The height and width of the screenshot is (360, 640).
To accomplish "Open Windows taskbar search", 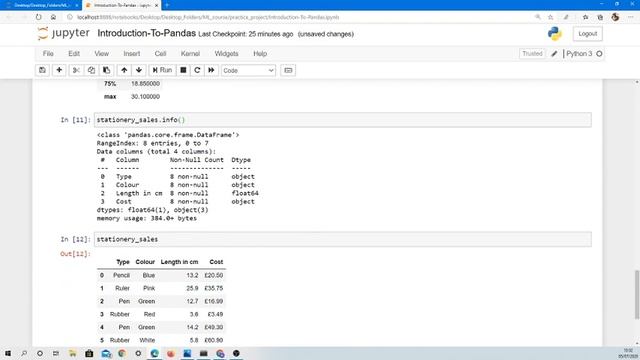I will 24,353.
